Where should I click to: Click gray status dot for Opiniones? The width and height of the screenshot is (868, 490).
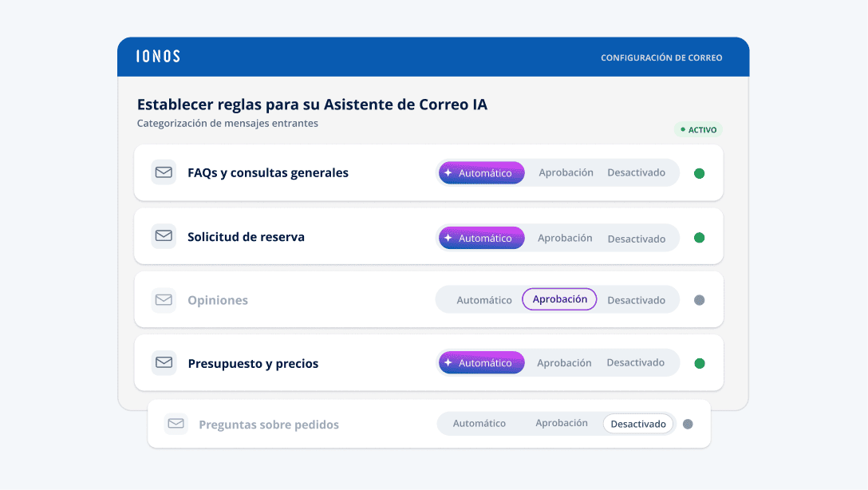coord(699,300)
